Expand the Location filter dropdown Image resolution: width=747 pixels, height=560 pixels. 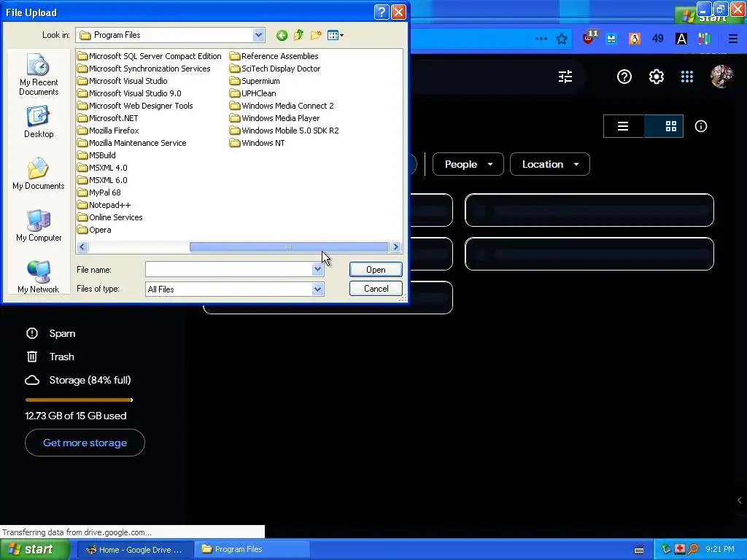pos(550,164)
